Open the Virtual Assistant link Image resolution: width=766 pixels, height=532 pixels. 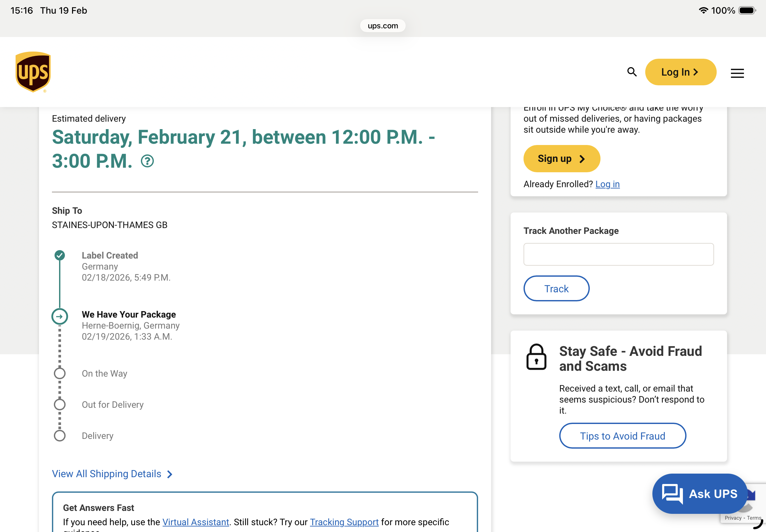point(195,522)
